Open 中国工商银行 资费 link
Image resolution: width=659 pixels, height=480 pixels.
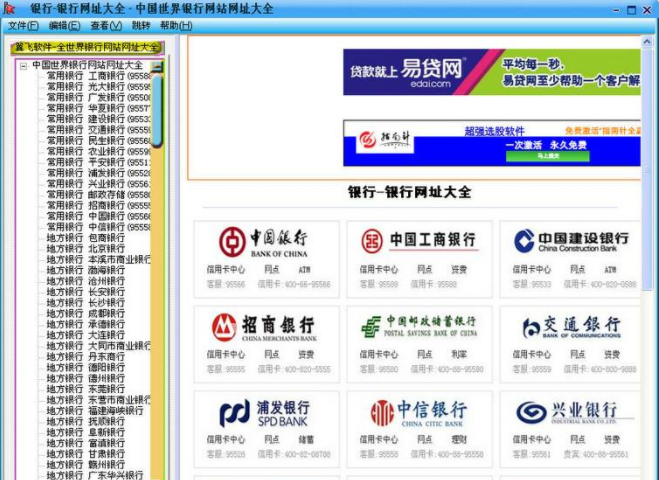tap(459, 269)
